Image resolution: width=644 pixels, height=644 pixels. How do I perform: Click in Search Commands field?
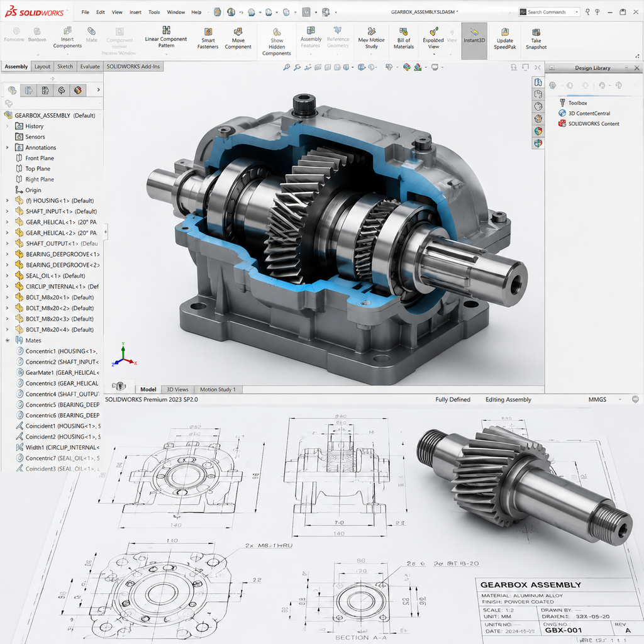550,12
